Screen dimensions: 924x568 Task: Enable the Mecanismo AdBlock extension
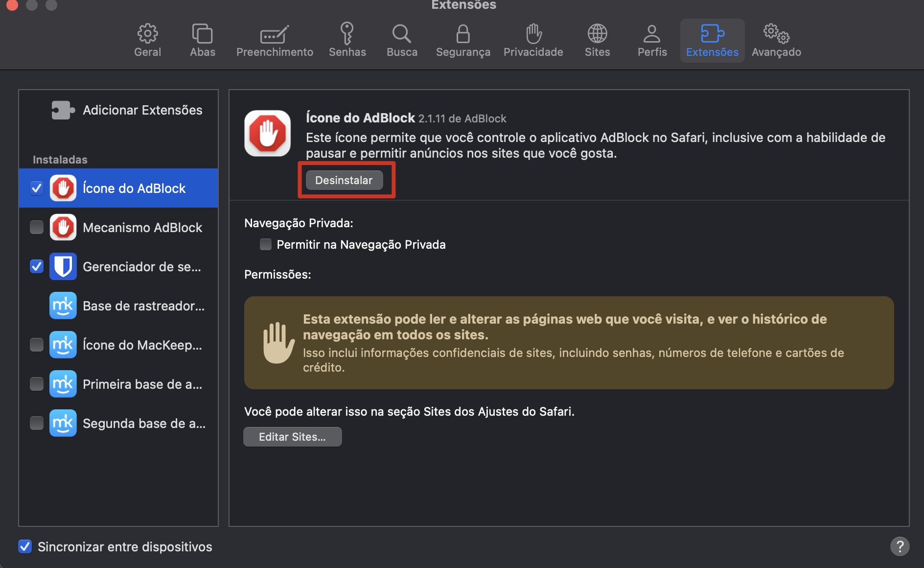[37, 227]
